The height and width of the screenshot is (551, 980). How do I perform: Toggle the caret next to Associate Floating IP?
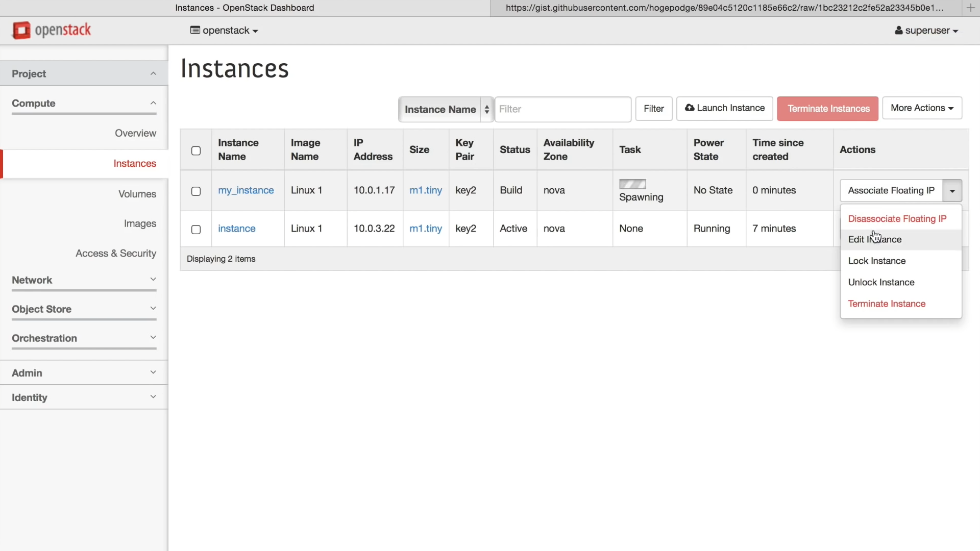pyautogui.click(x=952, y=191)
